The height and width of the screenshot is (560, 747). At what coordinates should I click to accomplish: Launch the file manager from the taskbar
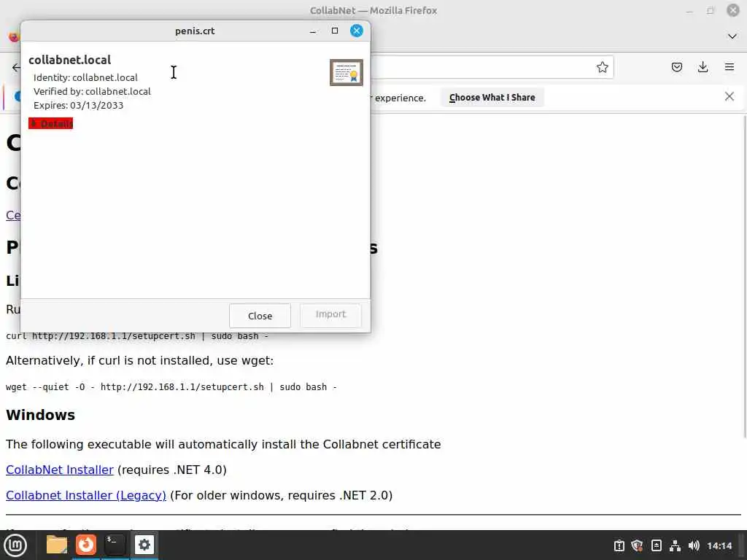[57, 545]
